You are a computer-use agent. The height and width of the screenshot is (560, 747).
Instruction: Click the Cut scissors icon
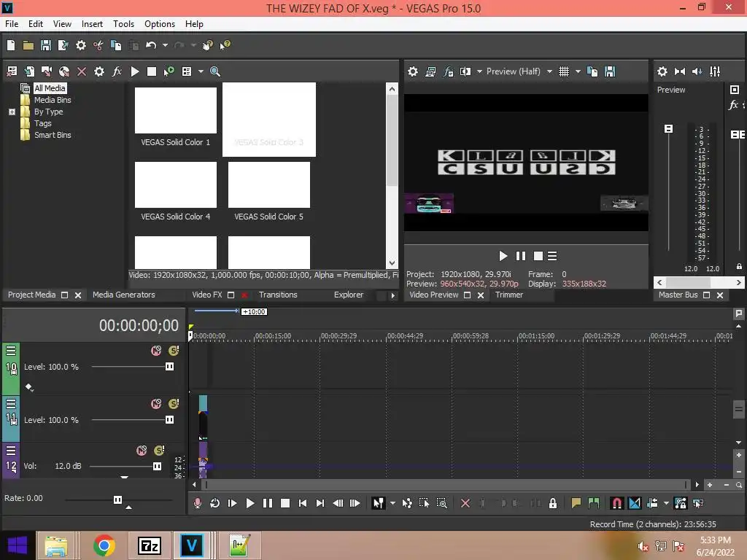(x=98, y=45)
